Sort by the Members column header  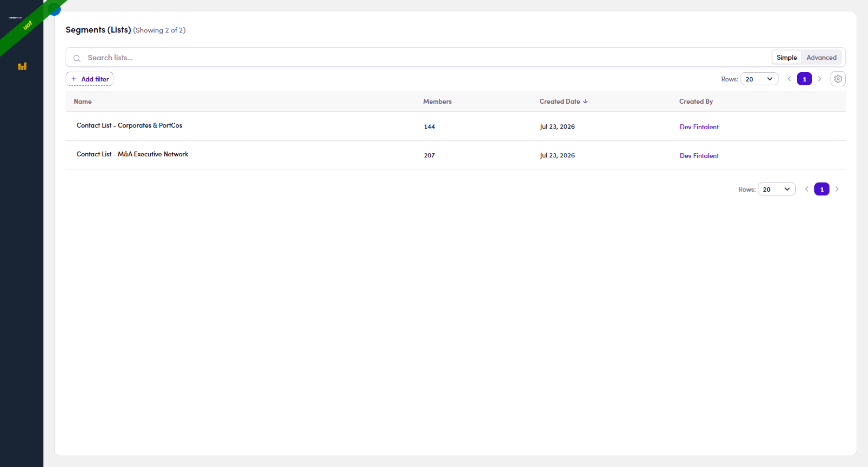click(437, 102)
